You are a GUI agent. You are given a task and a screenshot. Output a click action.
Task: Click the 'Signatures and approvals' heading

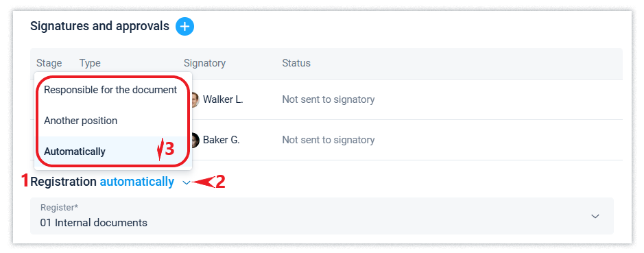100,26
